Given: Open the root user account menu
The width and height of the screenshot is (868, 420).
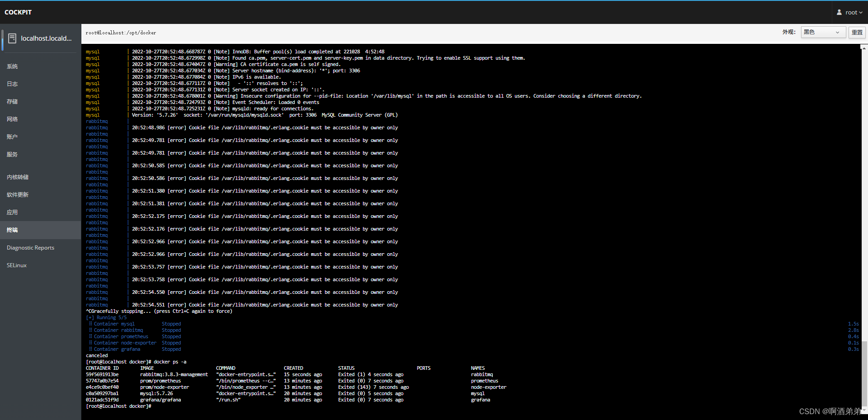Looking at the screenshot, I should pos(850,12).
